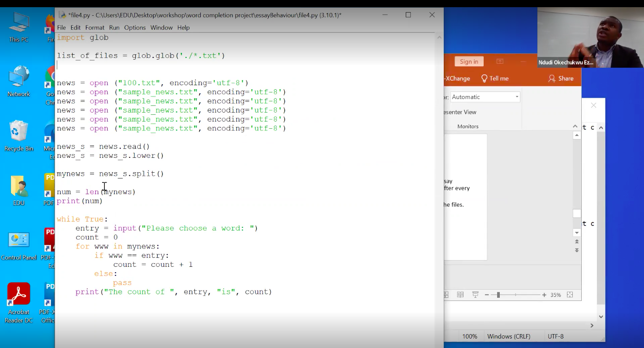Collapse the PowerPoint ribbon with the chevron
Screen dimensions: 644x348
point(575,126)
